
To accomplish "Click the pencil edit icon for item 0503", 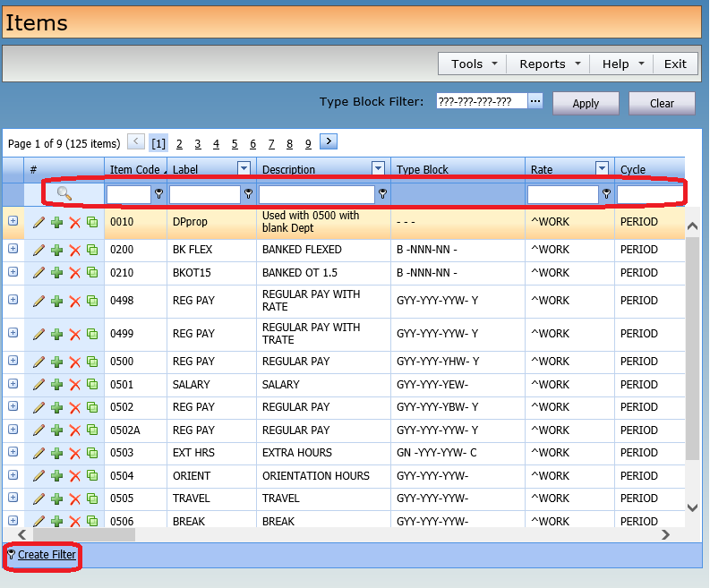I will (38, 453).
